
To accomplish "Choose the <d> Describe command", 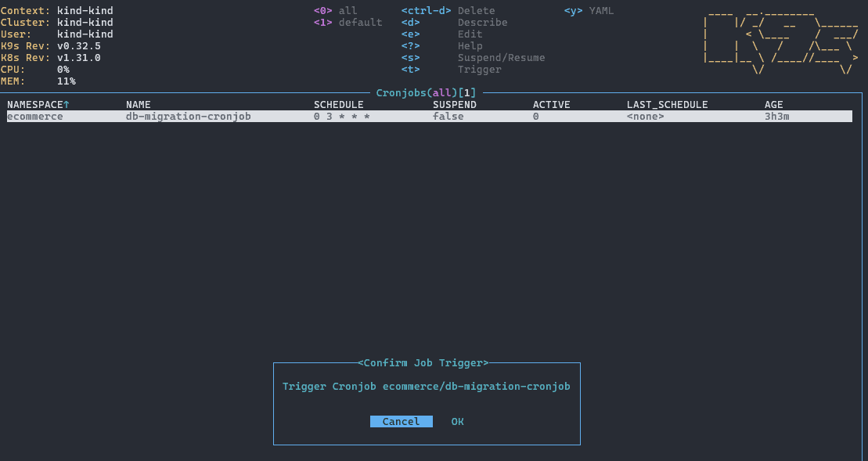I will coord(455,22).
